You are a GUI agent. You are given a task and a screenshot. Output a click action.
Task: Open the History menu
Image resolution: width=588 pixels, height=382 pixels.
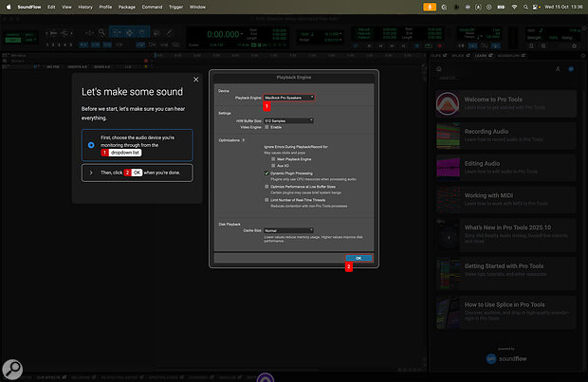[x=85, y=7]
